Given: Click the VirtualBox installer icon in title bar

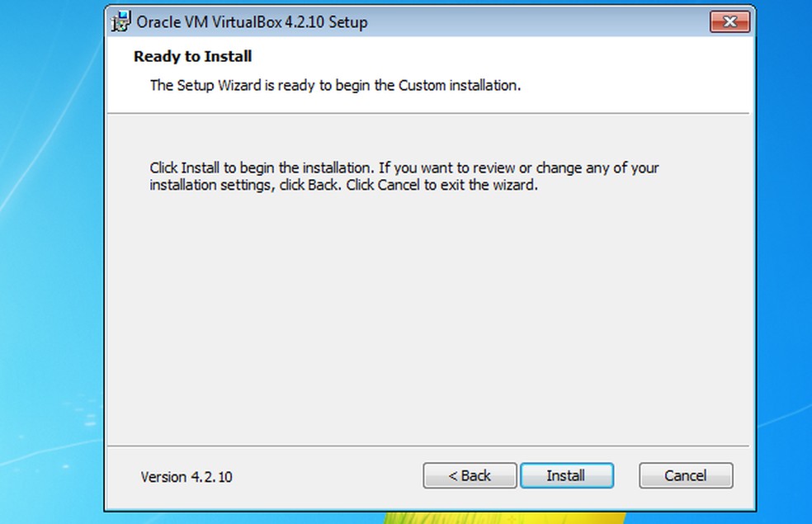Looking at the screenshot, I should pos(121,21).
